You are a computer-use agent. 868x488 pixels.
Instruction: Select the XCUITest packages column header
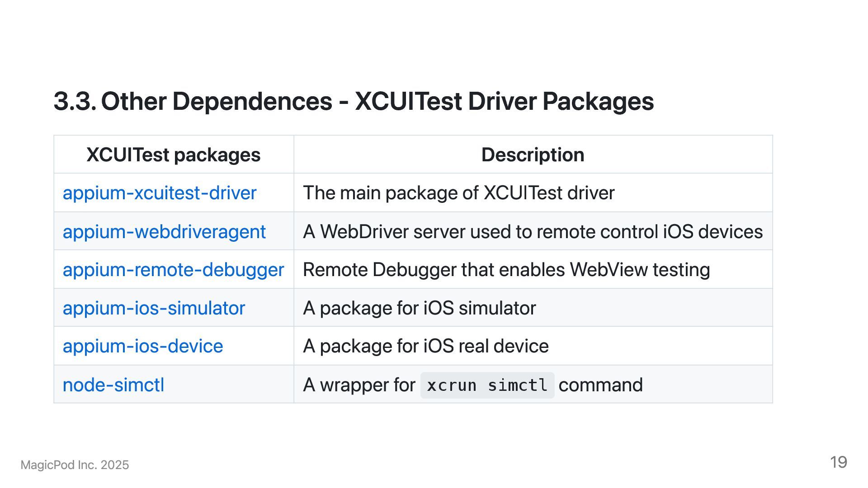(173, 155)
